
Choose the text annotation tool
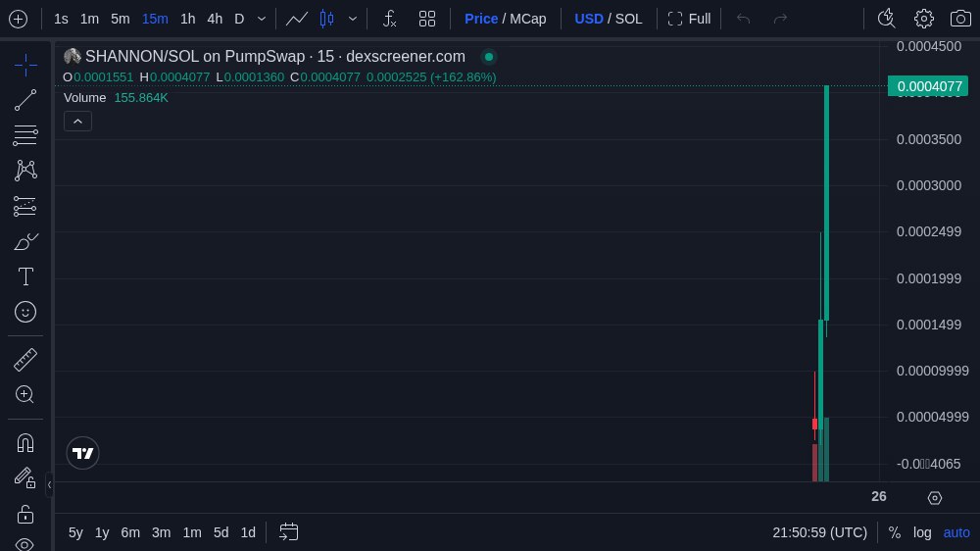point(25,276)
